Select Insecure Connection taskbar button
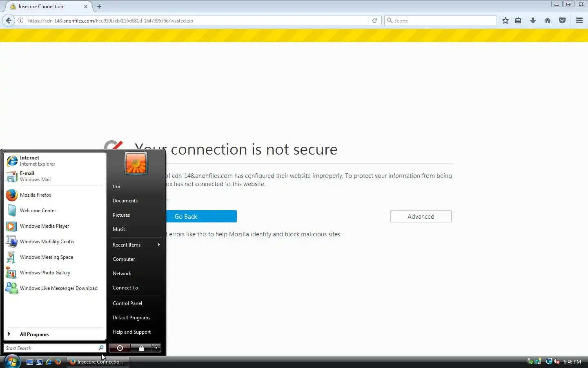Viewport: 588px width, 368px height. 98,362
